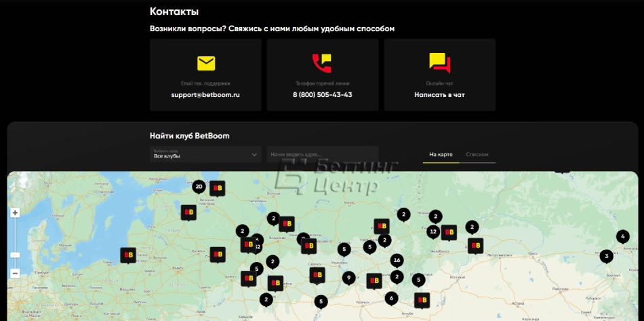Select BB marker right of Витебск label
The height and width of the screenshot is (321, 644).
[x=218, y=254]
